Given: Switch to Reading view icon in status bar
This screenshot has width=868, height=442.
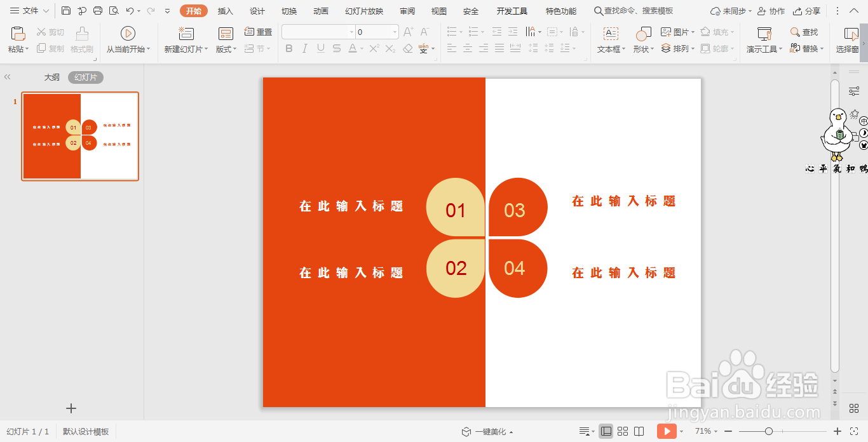Looking at the screenshot, I should 639,431.
